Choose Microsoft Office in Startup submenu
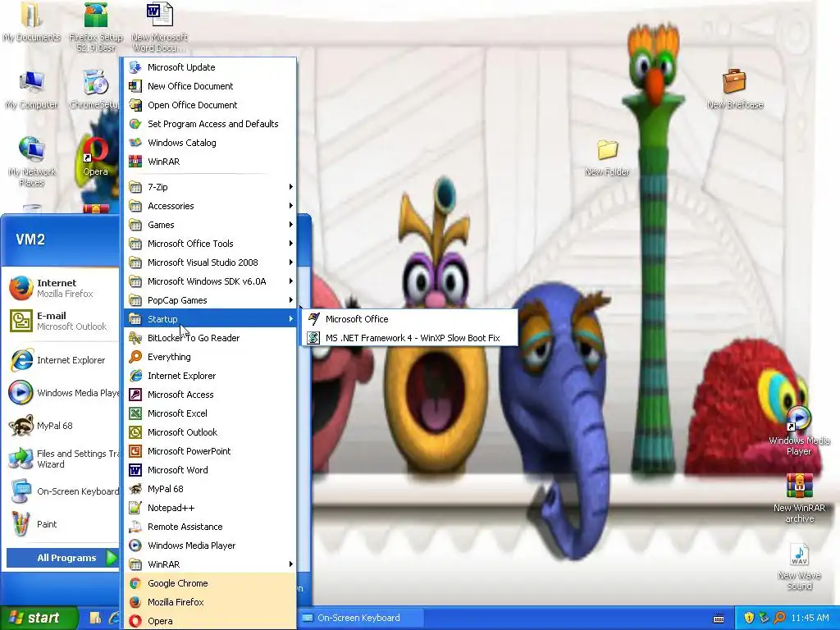This screenshot has width=840, height=630. tap(409, 319)
